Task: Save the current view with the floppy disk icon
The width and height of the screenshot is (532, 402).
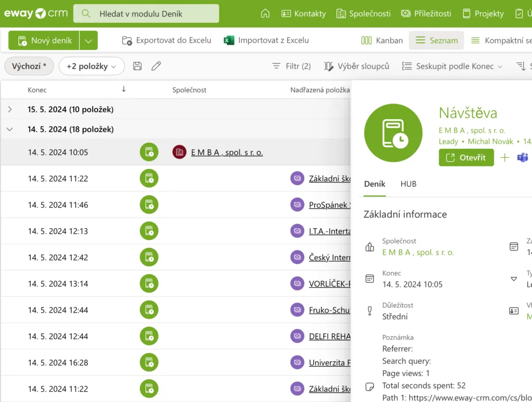Action: 137,66
